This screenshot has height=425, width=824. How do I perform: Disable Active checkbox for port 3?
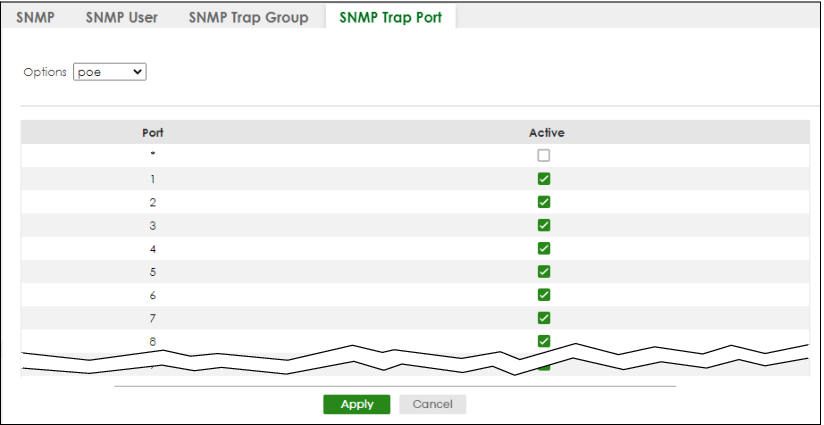tap(544, 225)
